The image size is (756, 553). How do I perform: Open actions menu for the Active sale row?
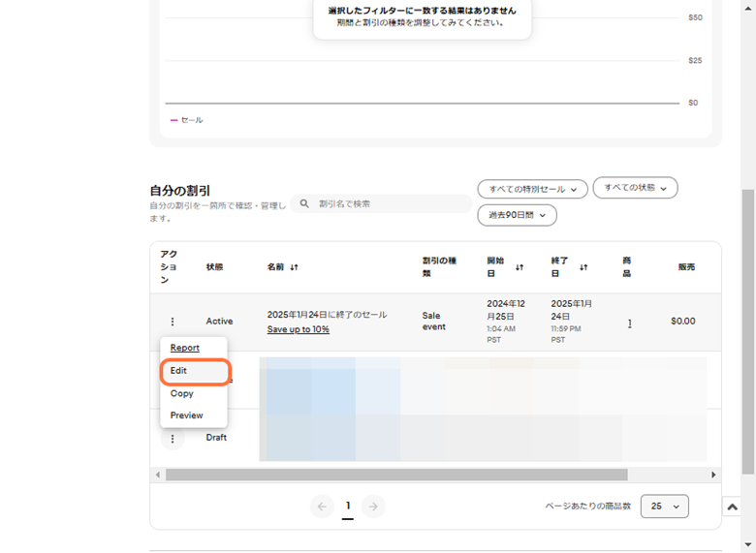173,322
